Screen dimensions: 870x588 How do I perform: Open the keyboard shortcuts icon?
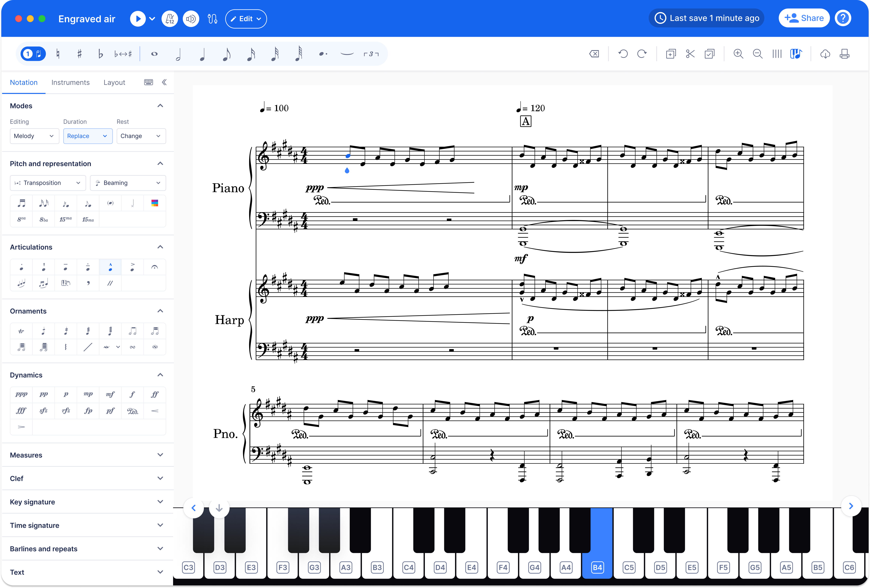(x=149, y=82)
